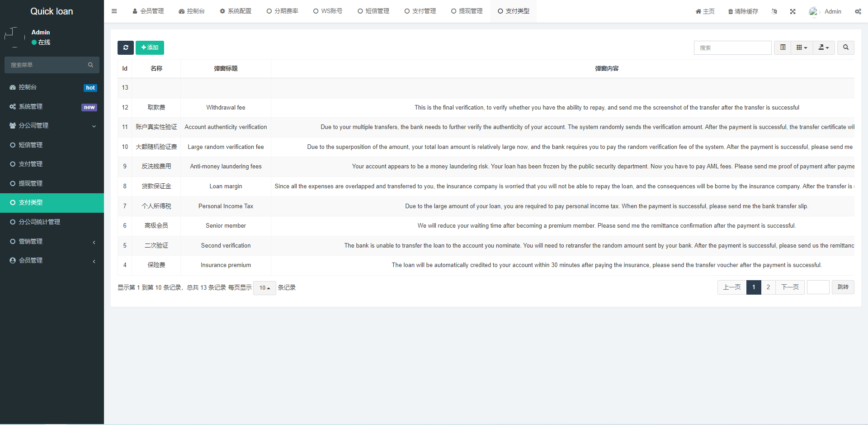Click the language switch icon in header
This screenshot has width=868, height=425.
(x=774, y=11)
